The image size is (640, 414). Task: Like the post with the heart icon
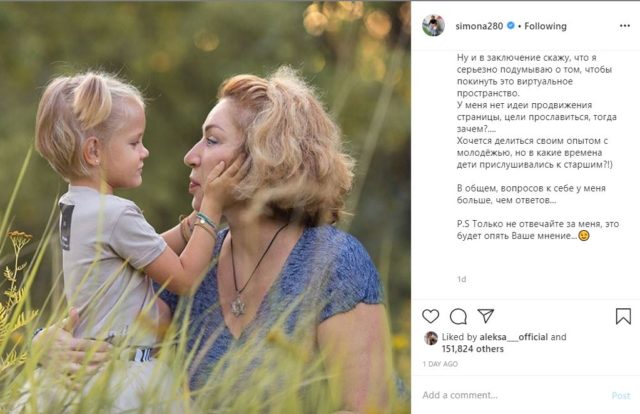click(x=431, y=316)
